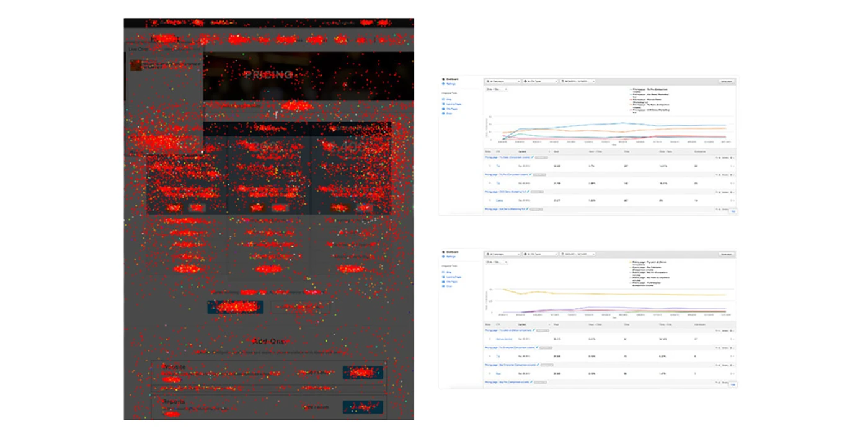This screenshot has height=439, width=868.
Task: Click gear icon for Try Pro group, upper dashboard
Action: pyautogui.click(x=732, y=175)
